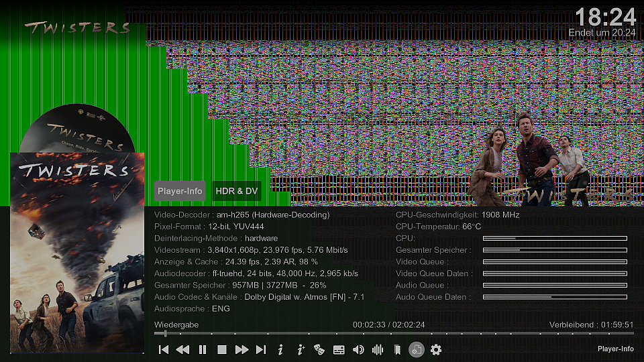
Task: Click the Audo Queue Daten bar
Action: [x=555, y=297]
